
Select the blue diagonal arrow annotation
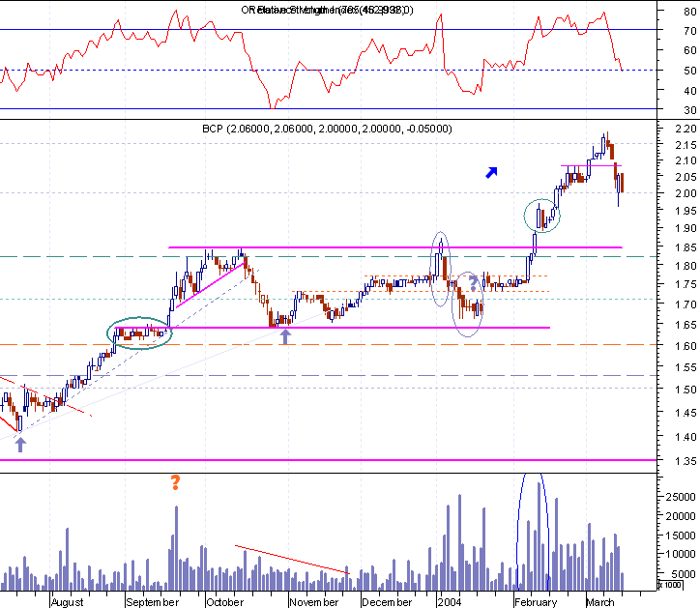tap(491, 172)
